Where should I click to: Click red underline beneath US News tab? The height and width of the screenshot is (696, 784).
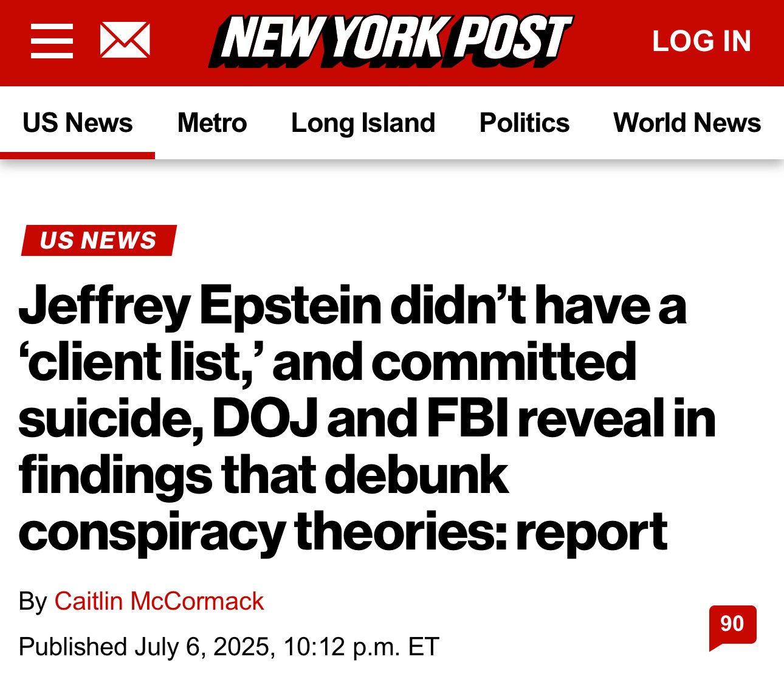pos(77,156)
